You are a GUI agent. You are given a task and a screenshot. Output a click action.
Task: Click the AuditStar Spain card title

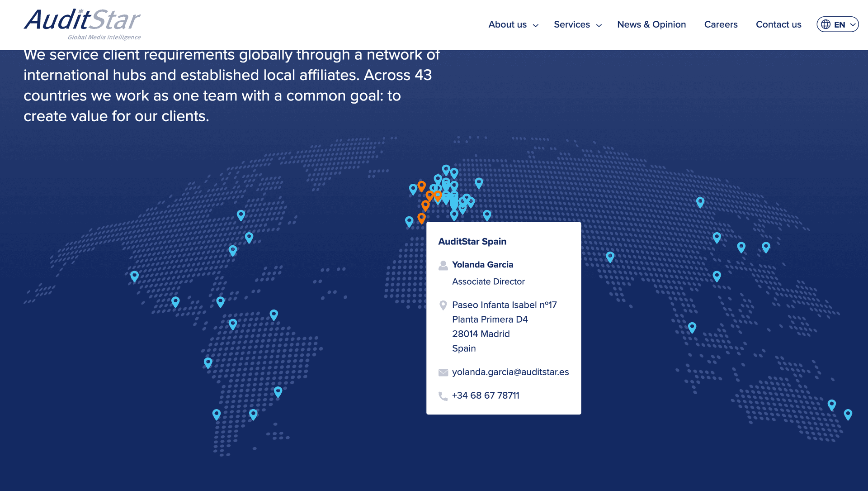(x=472, y=241)
